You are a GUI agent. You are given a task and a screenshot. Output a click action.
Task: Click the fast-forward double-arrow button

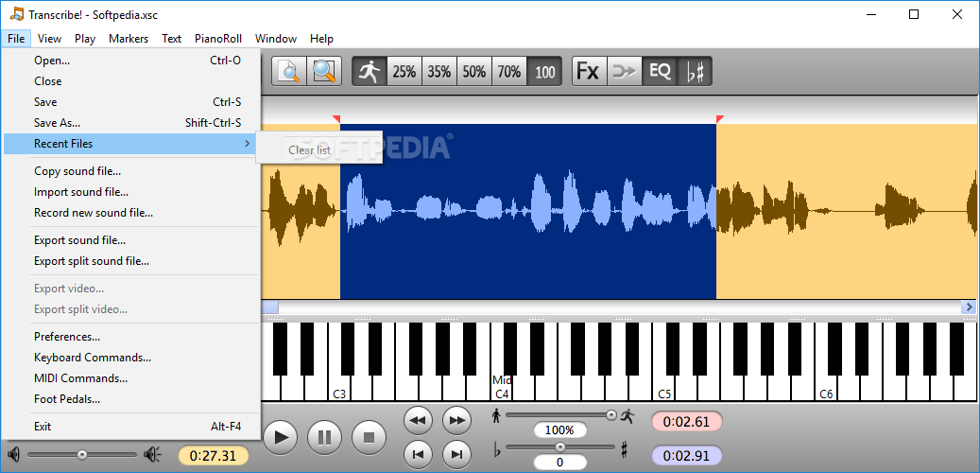coord(456,420)
